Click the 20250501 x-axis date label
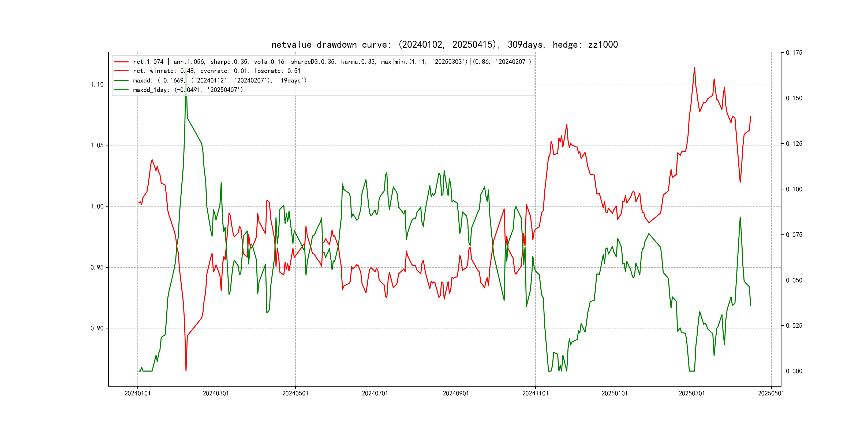 (x=771, y=394)
